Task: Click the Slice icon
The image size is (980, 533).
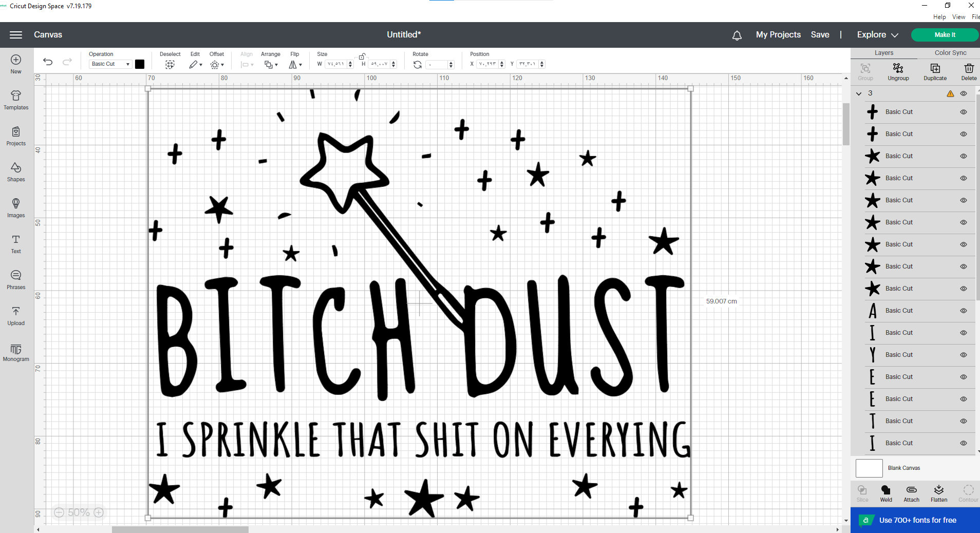Action: click(x=862, y=493)
